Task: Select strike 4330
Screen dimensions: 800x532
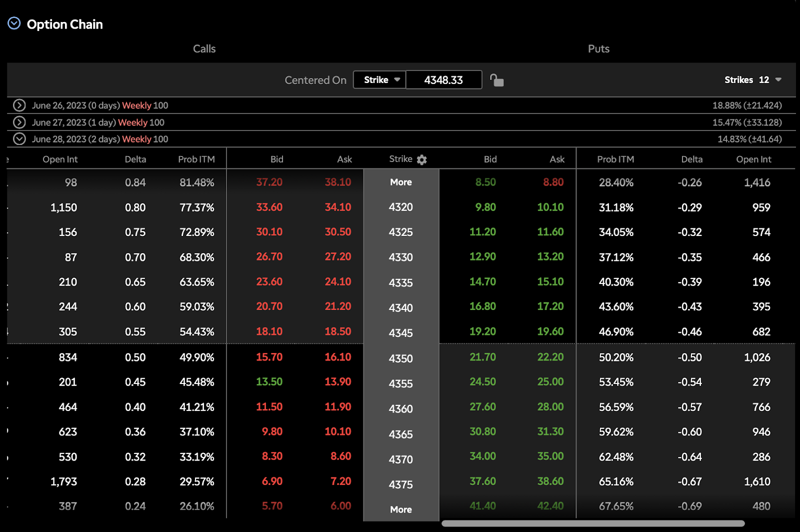Action: 401,257
